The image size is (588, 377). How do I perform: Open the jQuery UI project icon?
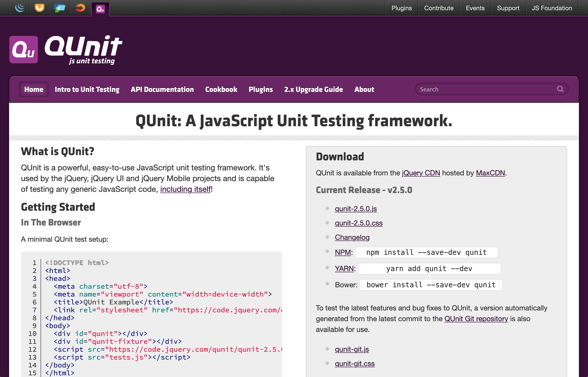pyautogui.click(x=40, y=8)
